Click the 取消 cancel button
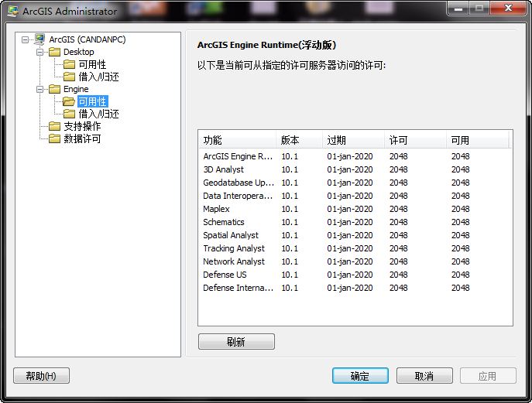This screenshot has height=403, width=532. 424,376
